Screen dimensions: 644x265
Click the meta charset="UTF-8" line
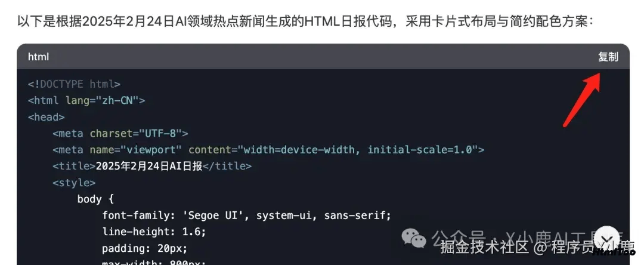120,134
